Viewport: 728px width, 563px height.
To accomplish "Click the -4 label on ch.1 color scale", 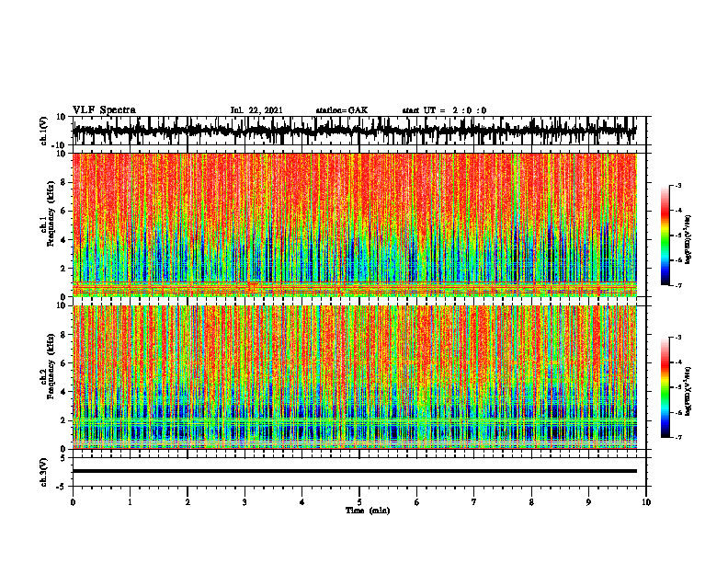I will 678,211.
